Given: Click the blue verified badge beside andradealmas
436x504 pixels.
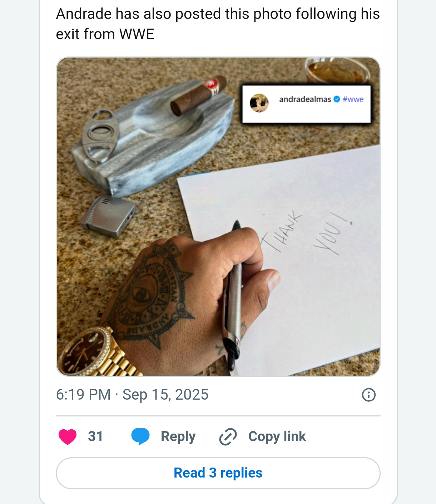Looking at the screenshot, I should [x=337, y=99].
